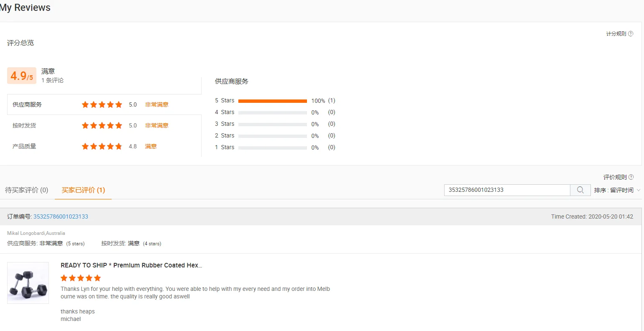Click the Time Created 2020-05-20 01:42 text
The width and height of the screenshot is (644, 331).
tap(592, 216)
